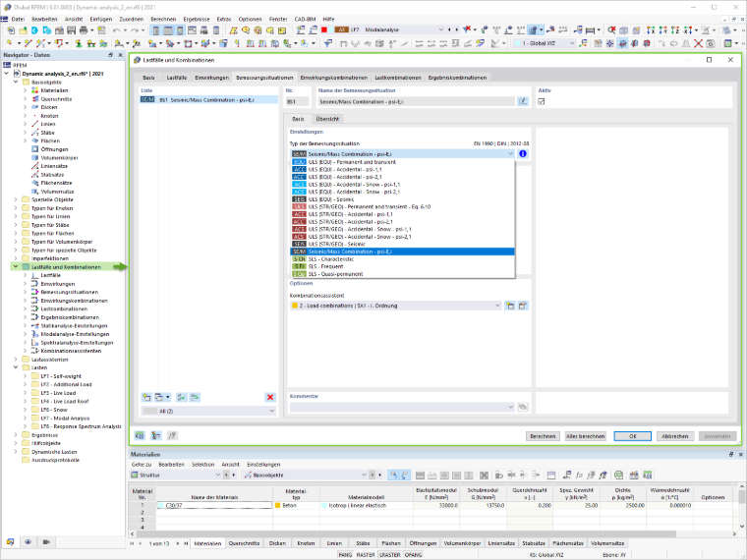Open the Berechnen menu

[163, 19]
